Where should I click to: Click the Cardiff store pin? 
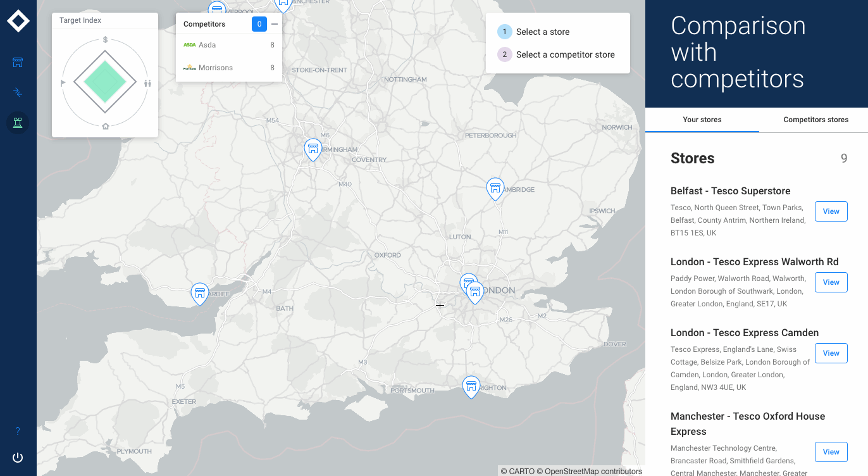[200, 293]
